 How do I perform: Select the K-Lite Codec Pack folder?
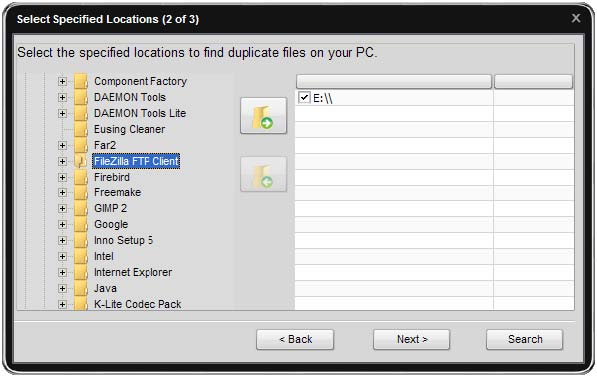[x=137, y=304]
